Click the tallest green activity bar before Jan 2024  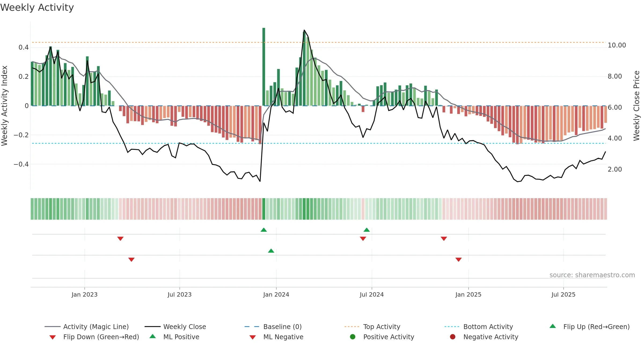[264, 67]
